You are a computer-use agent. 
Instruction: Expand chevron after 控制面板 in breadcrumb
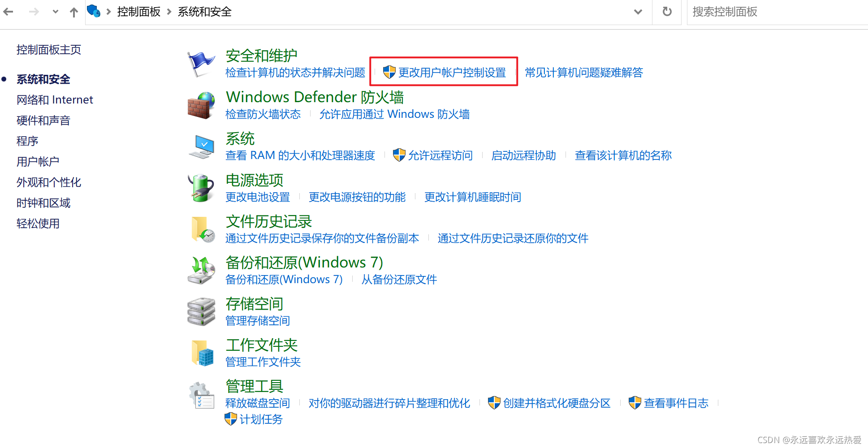click(x=169, y=12)
